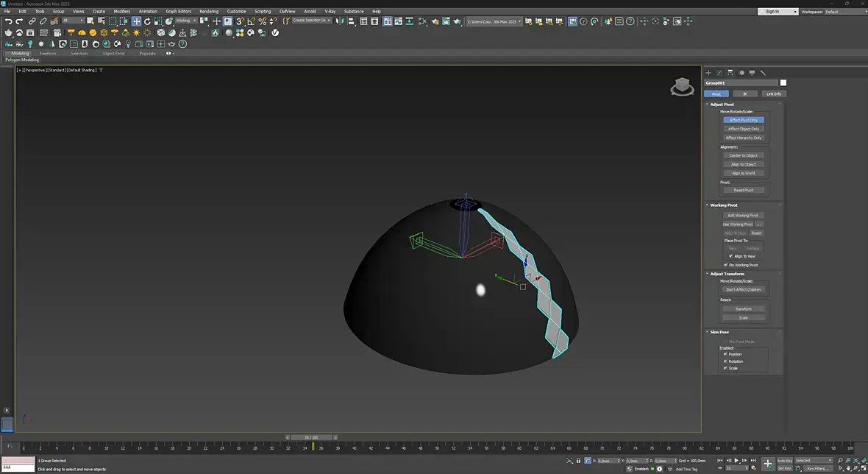Click the Center to Object button

click(x=743, y=155)
